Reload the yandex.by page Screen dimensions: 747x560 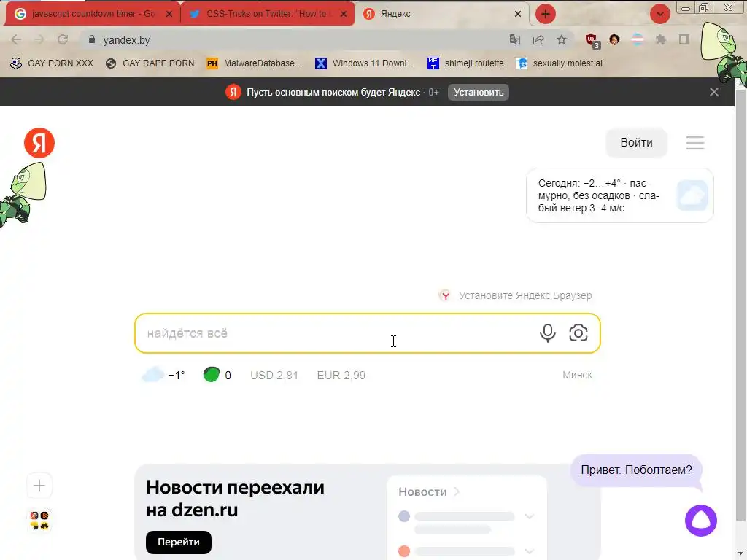63,39
